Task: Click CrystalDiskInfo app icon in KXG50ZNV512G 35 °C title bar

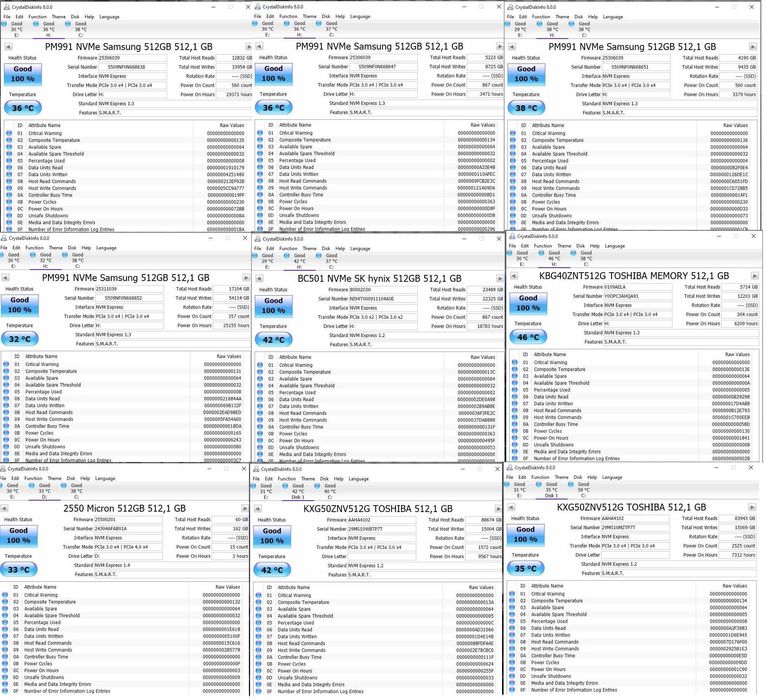Action: point(509,468)
